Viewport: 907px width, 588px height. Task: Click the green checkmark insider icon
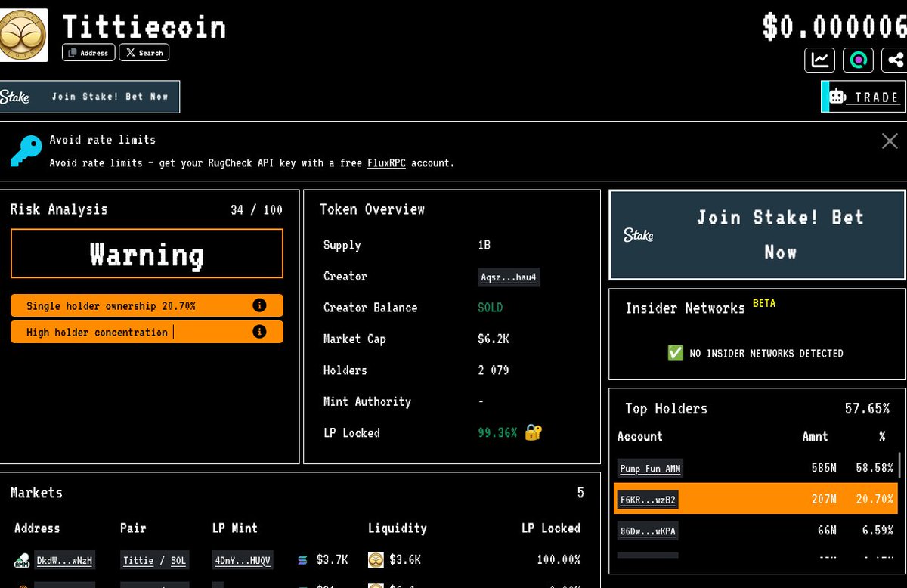point(675,353)
